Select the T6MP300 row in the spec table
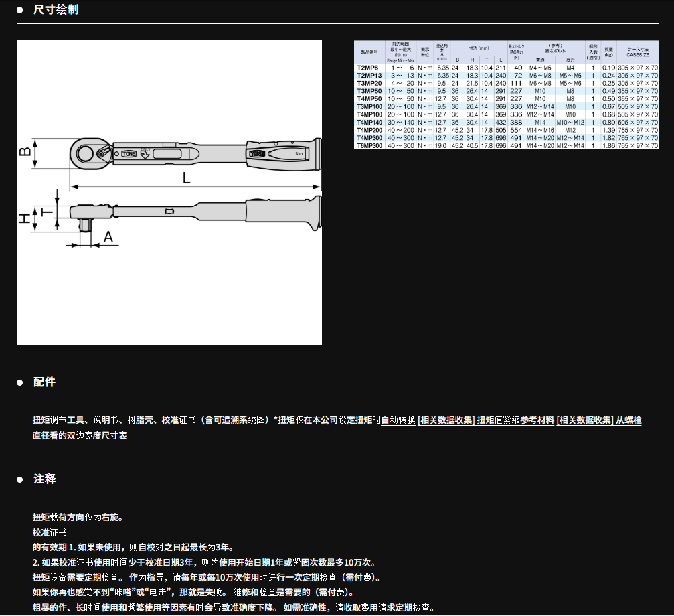This screenshot has height=616, width=674. [x=369, y=145]
